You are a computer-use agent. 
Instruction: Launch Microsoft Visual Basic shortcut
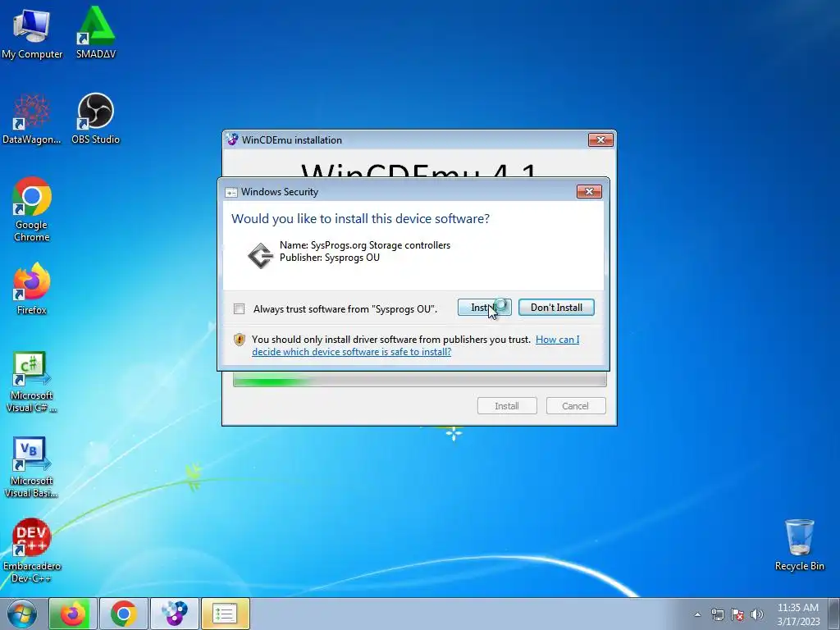tap(32, 467)
